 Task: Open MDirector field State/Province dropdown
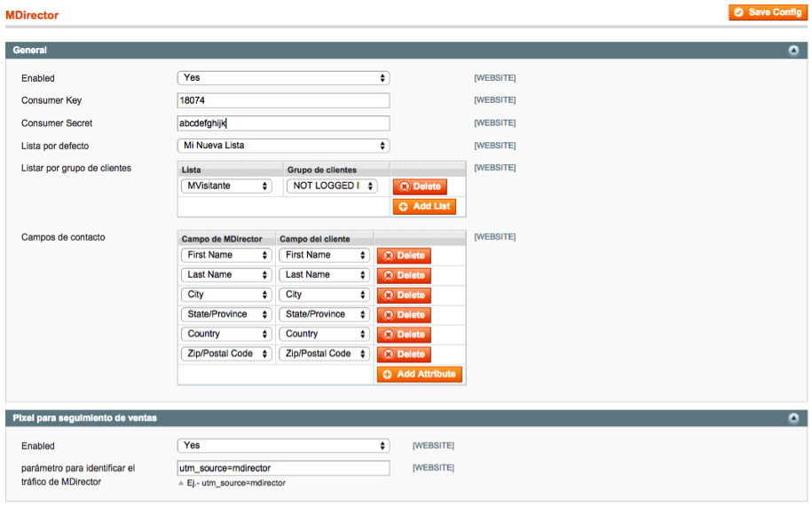click(226, 313)
